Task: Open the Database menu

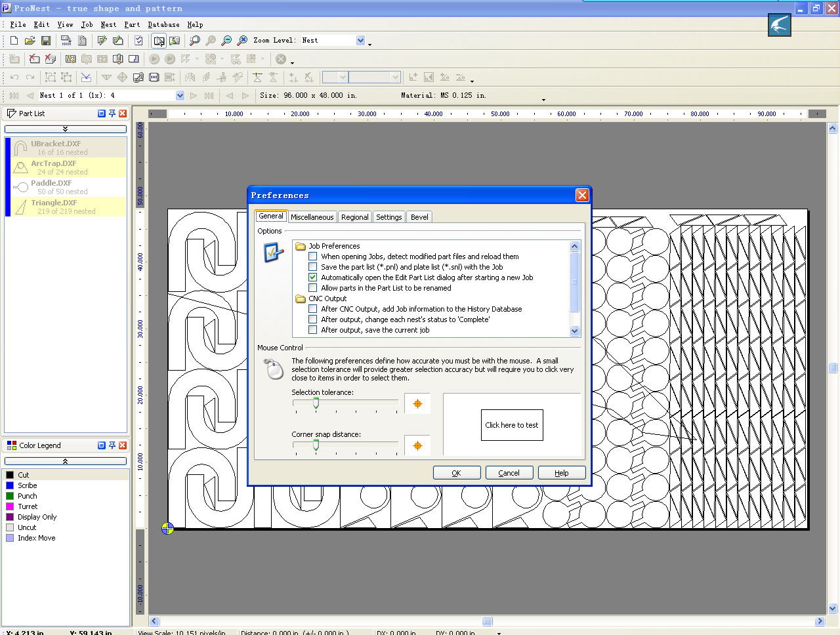Action: click(163, 24)
